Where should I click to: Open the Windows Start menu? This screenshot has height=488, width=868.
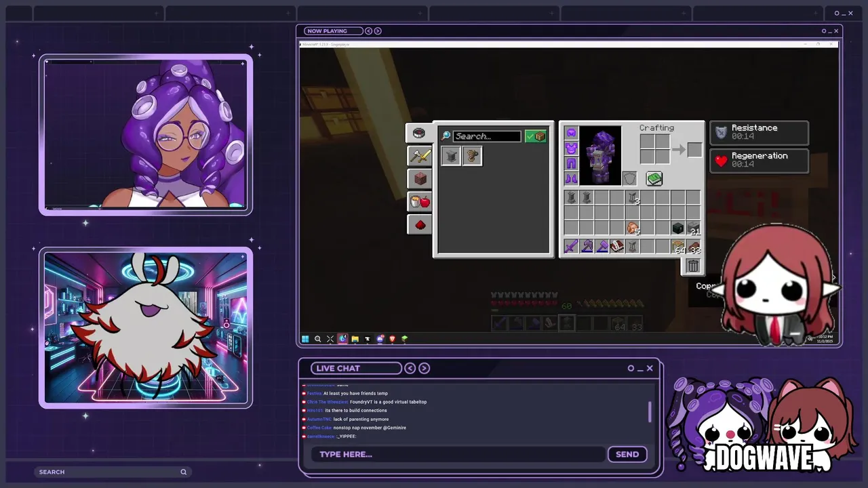coord(305,339)
